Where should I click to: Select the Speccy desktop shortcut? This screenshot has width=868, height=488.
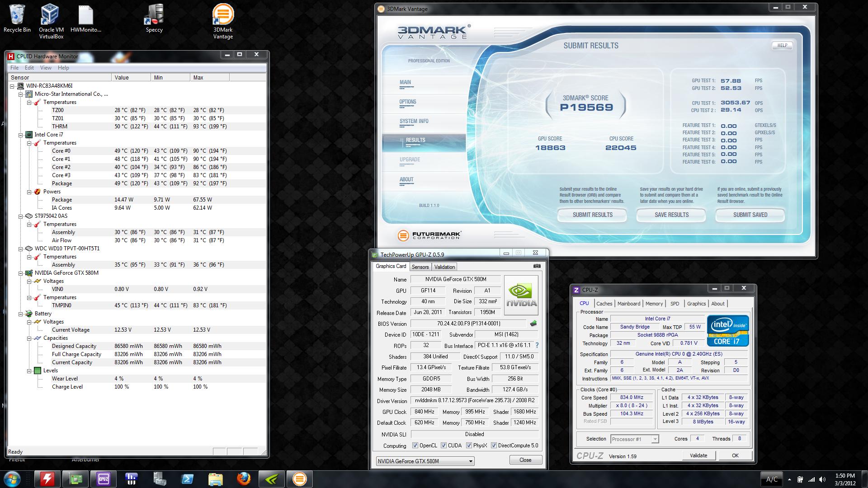coord(154,18)
